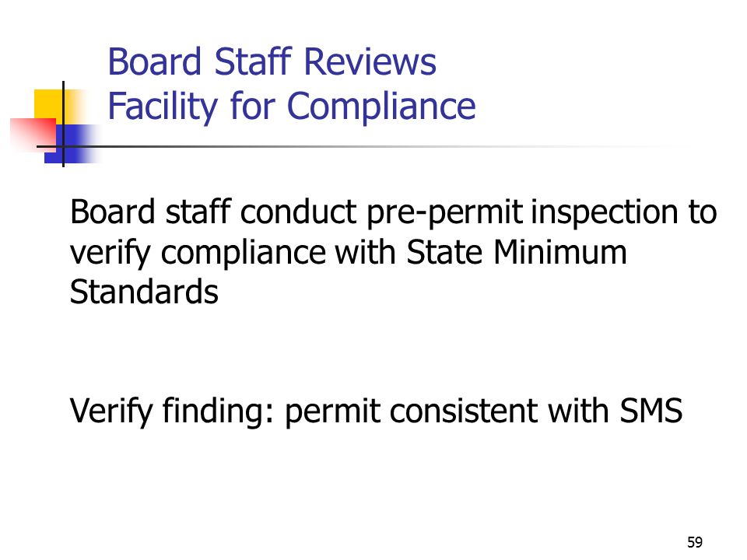Click the word 'Verify' starting the second paragraph
Screen dimensions: 747x560
(111, 411)
